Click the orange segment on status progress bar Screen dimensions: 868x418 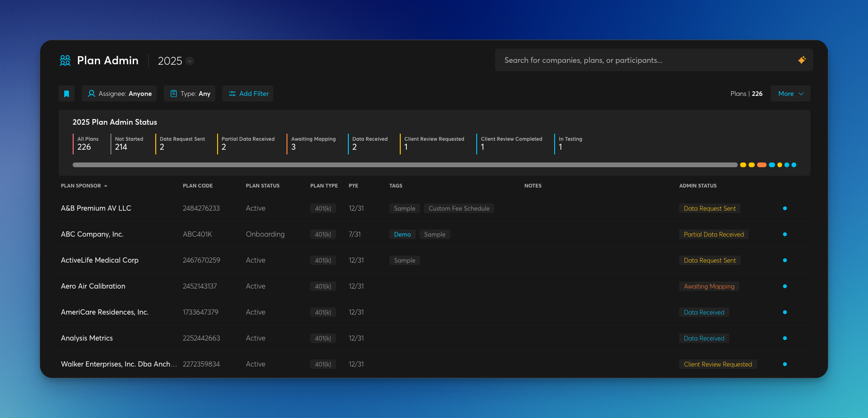pos(761,165)
